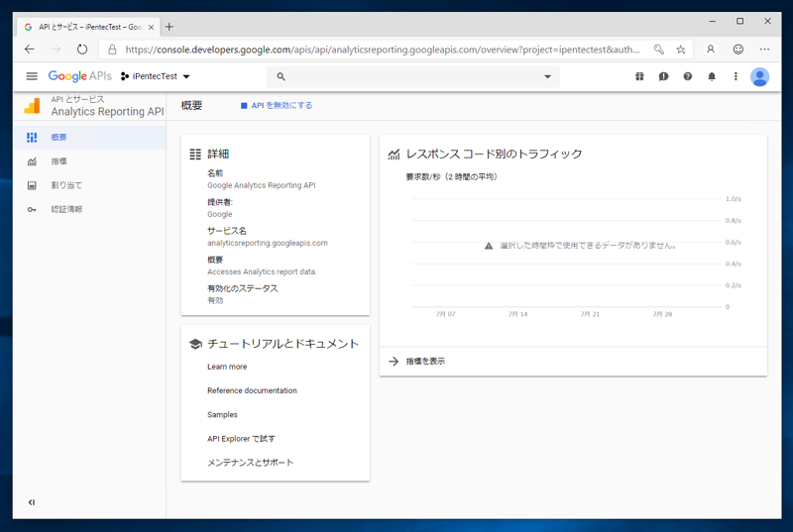The height and width of the screenshot is (532, 793).
Task: Open the browser profile person icon
Action: [x=711, y=49]
